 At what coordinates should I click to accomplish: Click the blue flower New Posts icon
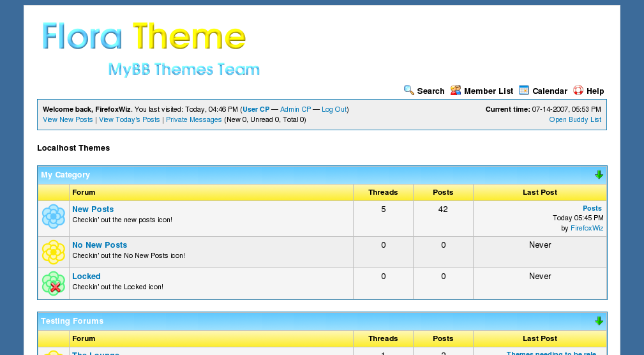click(x=54, y=216)
